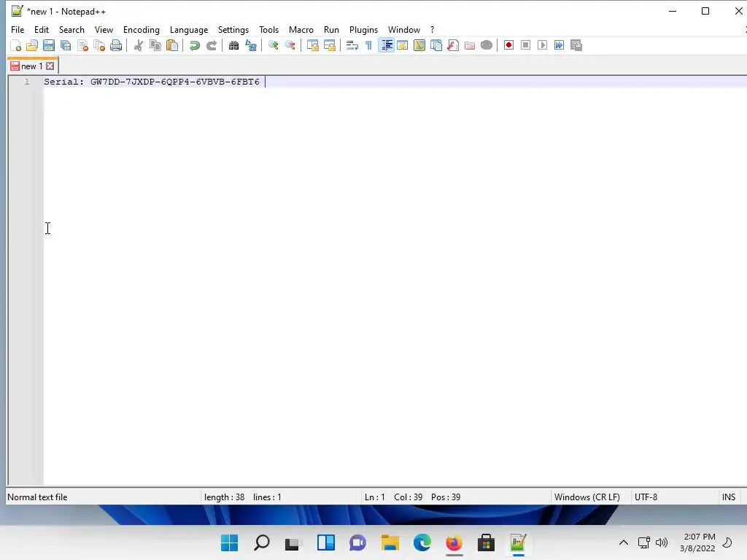Open the Tools menu
The image size is (747, 560).
(268, 29)
